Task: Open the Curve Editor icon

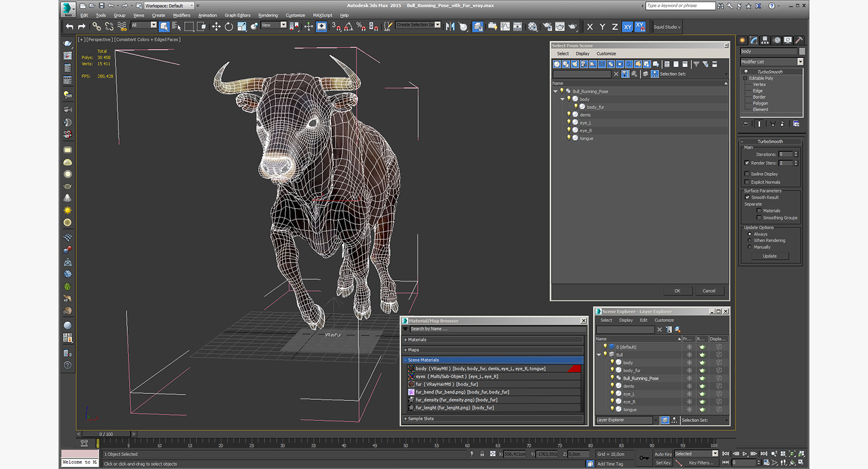Action: [x=505, y=26]
